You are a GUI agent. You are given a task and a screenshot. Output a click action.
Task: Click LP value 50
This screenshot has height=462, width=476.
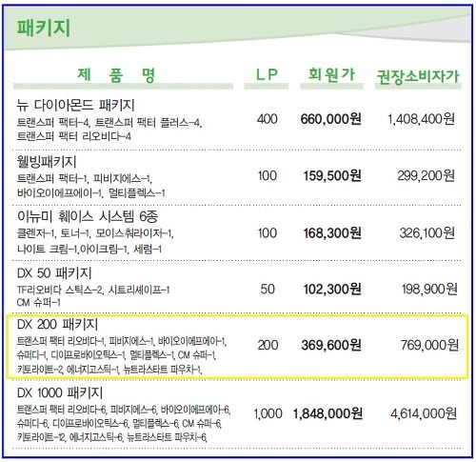(268, 290)
